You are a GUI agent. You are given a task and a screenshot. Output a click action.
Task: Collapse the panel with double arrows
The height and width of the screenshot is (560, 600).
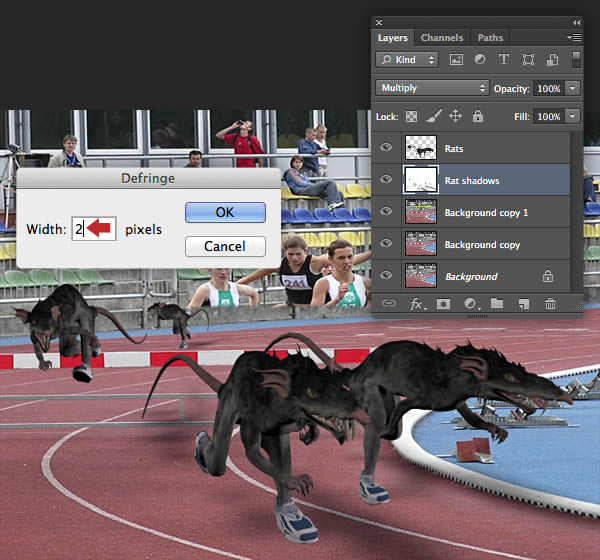click(576, 23)
